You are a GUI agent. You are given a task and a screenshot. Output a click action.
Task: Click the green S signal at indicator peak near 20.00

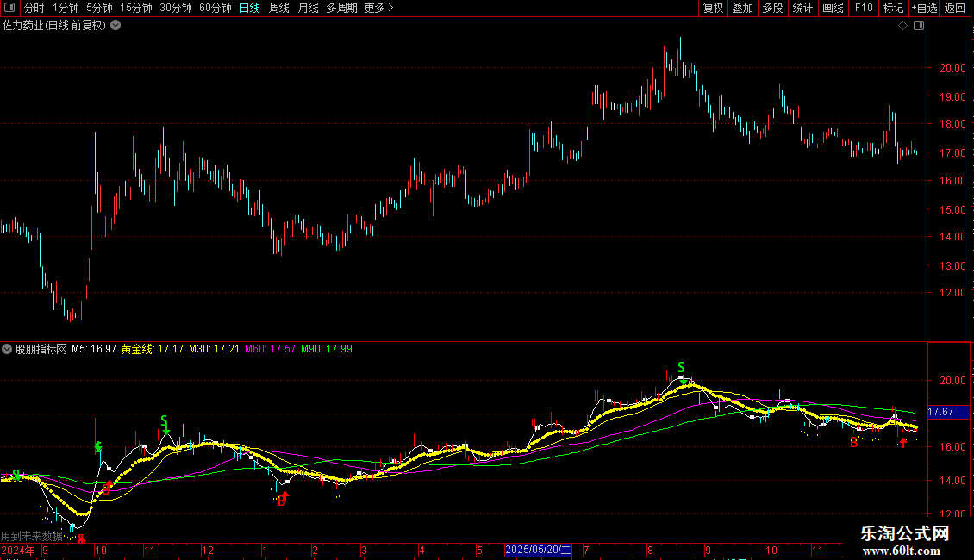(x=681, y=367)
